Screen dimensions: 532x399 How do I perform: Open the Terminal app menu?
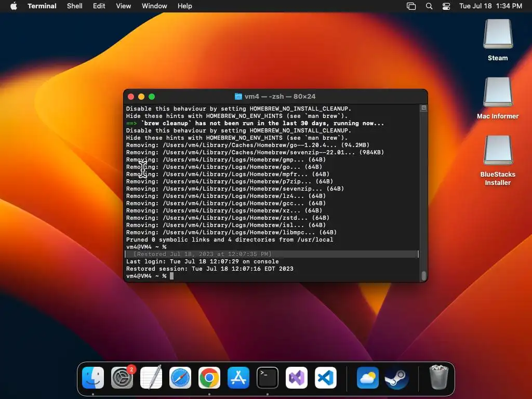pyautogui.click(x=42, y=6)
